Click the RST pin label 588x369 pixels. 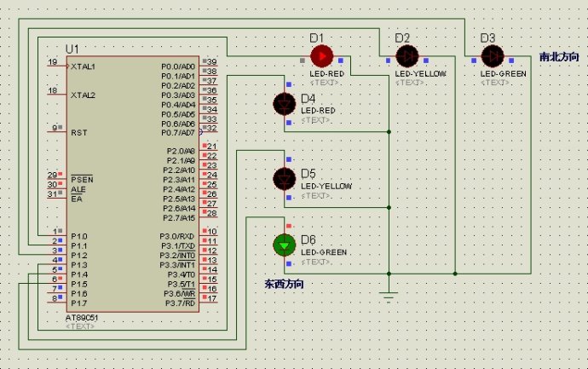click(79, 133)
